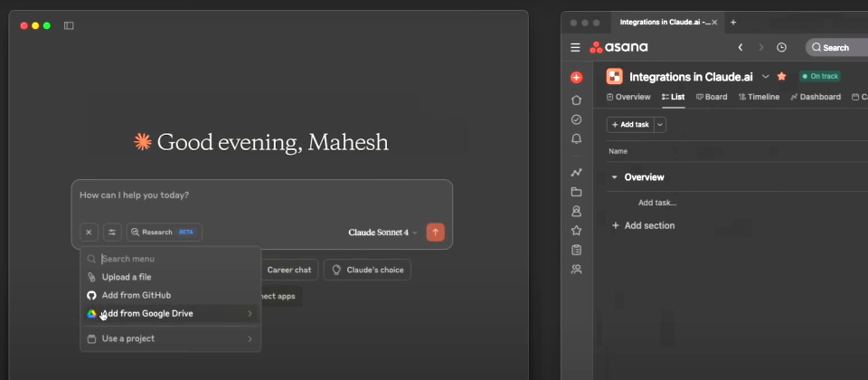Click the Add task button in Asana
The width and height of the screenshot is (868, 380).
[x=630, y=125]
